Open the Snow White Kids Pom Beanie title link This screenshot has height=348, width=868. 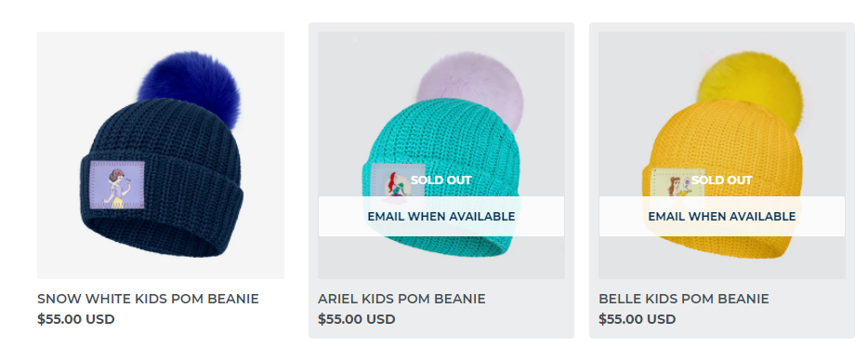(x=148, y=299)
